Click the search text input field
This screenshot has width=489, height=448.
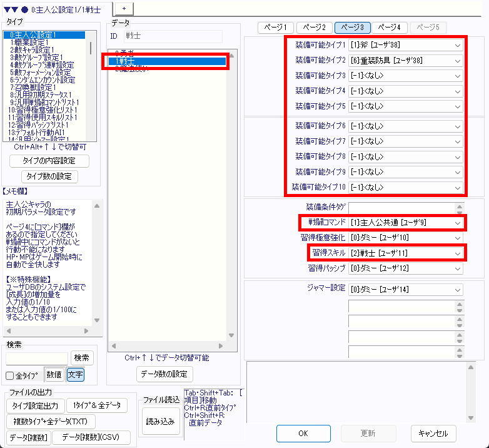coord(36,358)
